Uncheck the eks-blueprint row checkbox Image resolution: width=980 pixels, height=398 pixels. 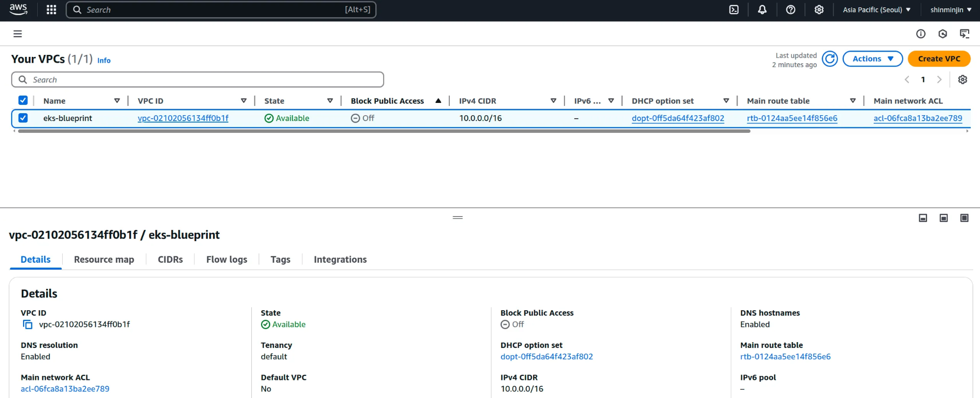(23, 118)
